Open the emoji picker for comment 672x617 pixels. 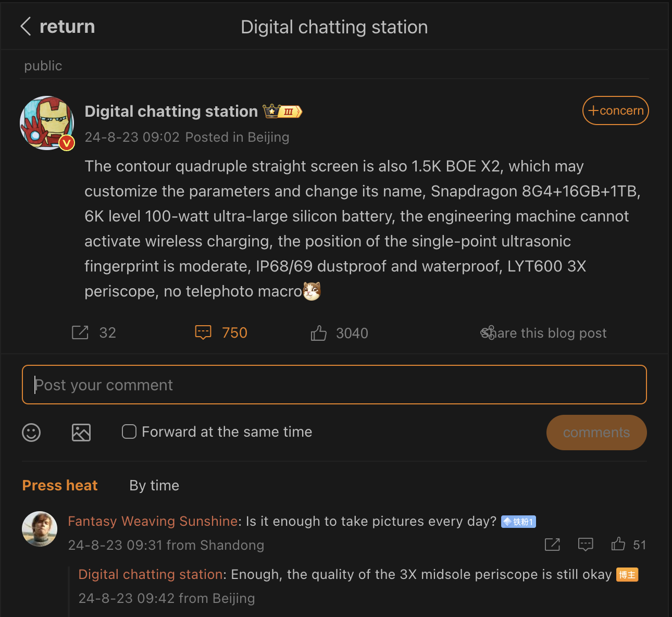point(31,433)
